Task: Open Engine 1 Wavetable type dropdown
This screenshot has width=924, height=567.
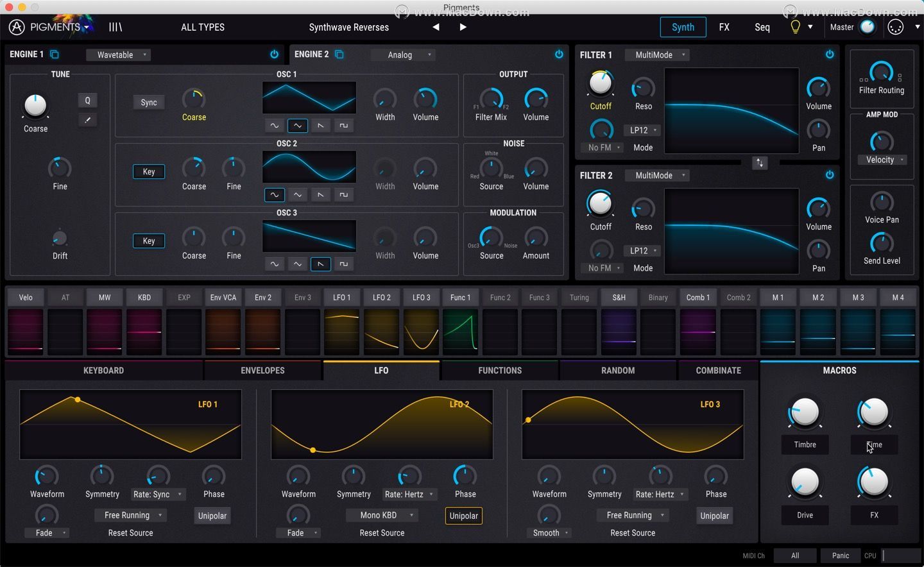Action: click(119, 55)
